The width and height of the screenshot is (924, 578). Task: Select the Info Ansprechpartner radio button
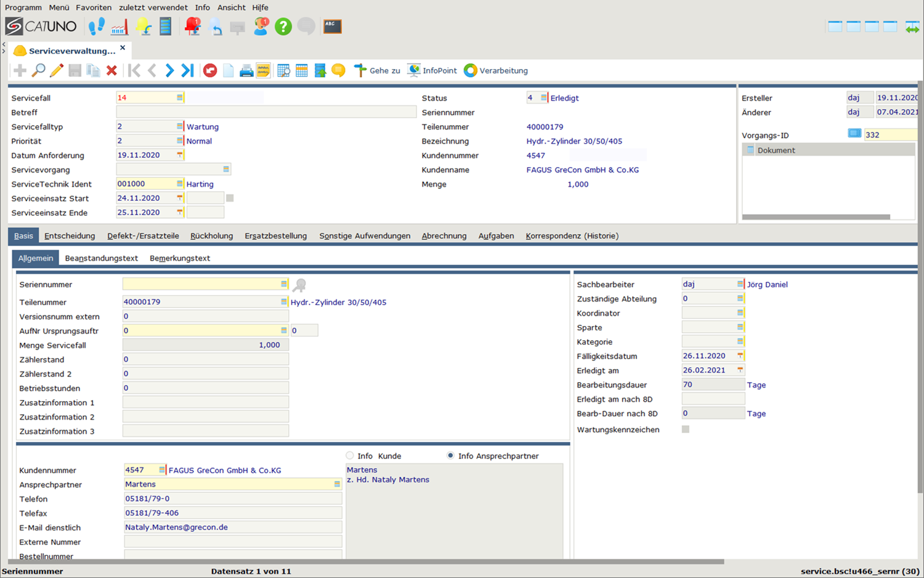pos(450,456)
